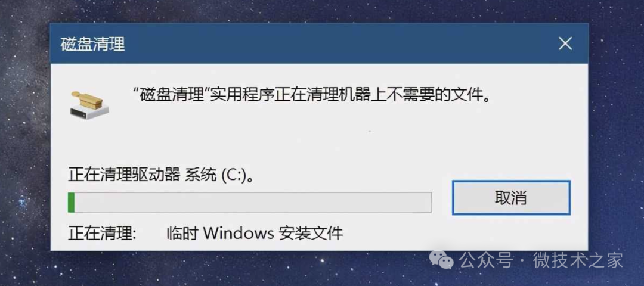Screen dimensions: 644x286
Task: Click the 微技术之家 watermark text
Action: click(x=578, y=260)
